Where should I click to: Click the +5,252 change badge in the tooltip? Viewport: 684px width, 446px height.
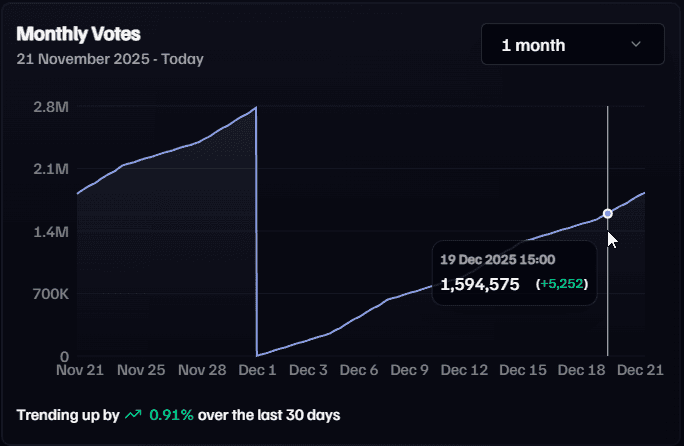coord(563,285)
